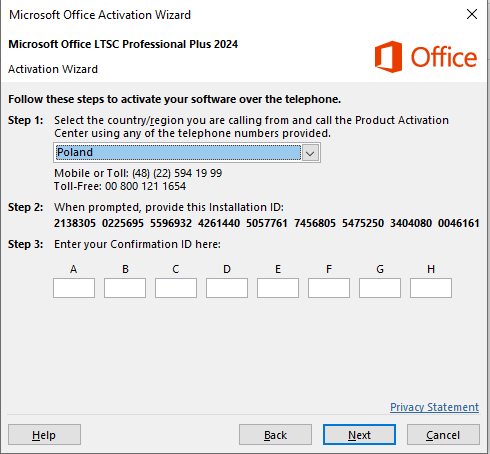Focus Confirmation ID field F
The height and width of the screenshot is (454, 490).
pyautogui.click(x=329, y=288)
